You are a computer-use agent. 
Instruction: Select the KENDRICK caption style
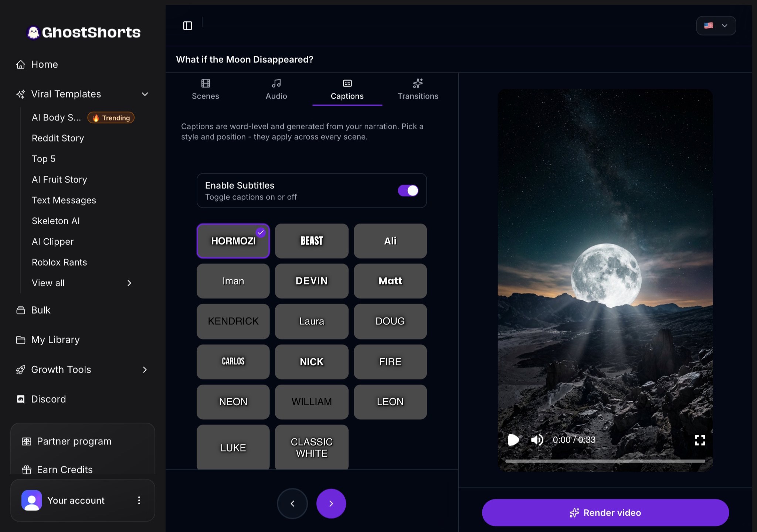233,321
